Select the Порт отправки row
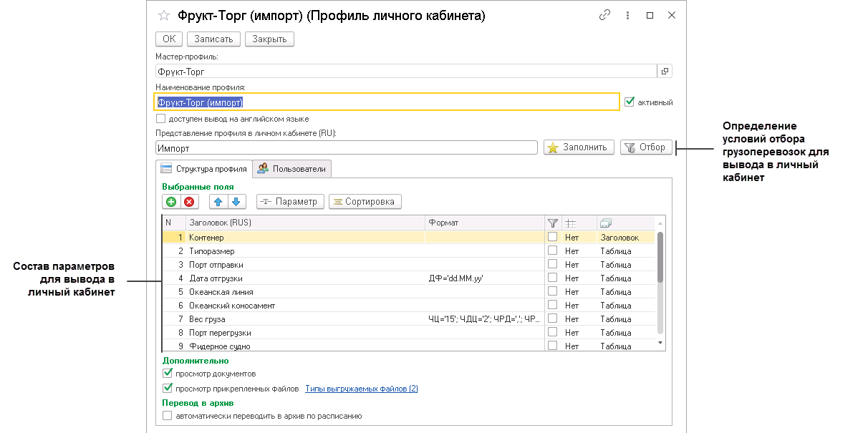Screen dimensions: 868x433 [409, 264]
